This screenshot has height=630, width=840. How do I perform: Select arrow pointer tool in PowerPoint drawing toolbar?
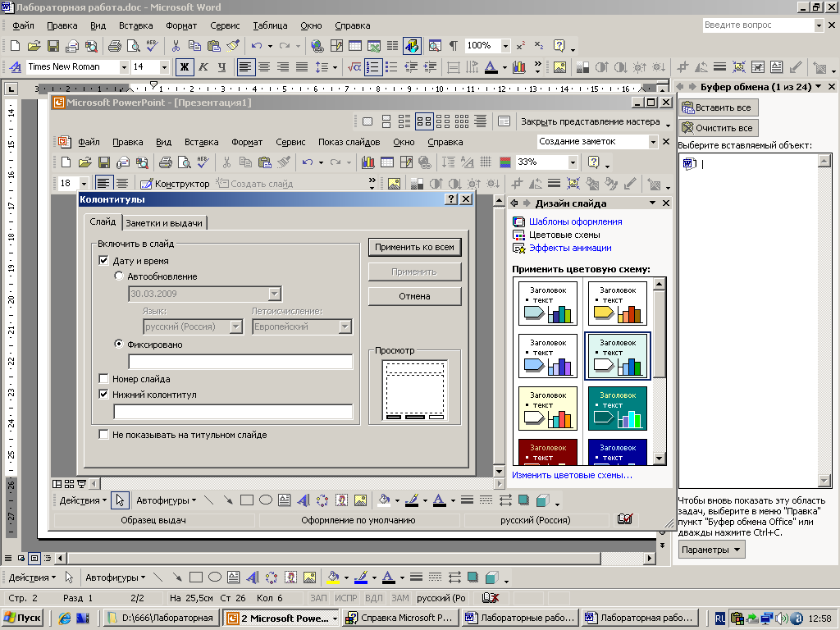coord(120,500)
